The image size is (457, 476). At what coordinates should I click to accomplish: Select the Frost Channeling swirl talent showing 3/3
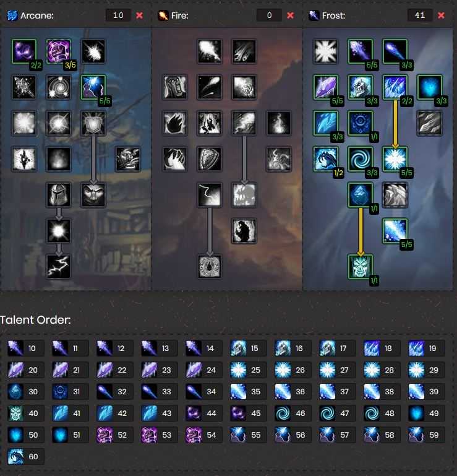coord(360,158)
